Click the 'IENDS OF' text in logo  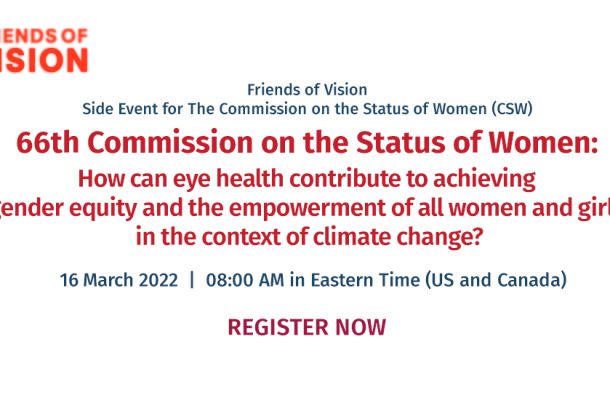pos(44,36)
